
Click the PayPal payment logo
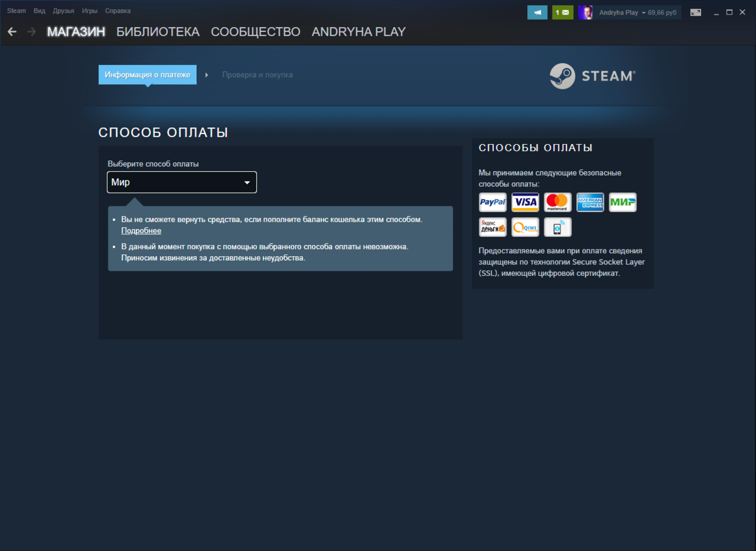point(493,202)
